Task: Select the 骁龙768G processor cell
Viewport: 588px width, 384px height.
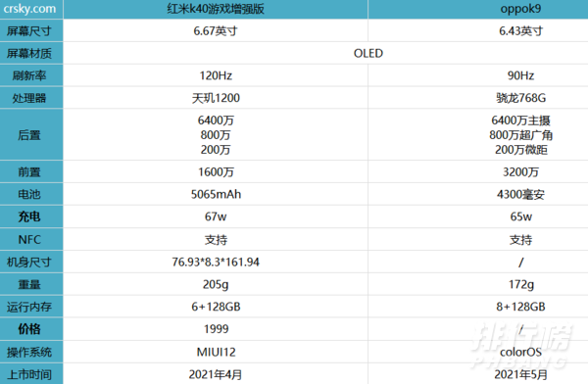Action: (478, 98)
